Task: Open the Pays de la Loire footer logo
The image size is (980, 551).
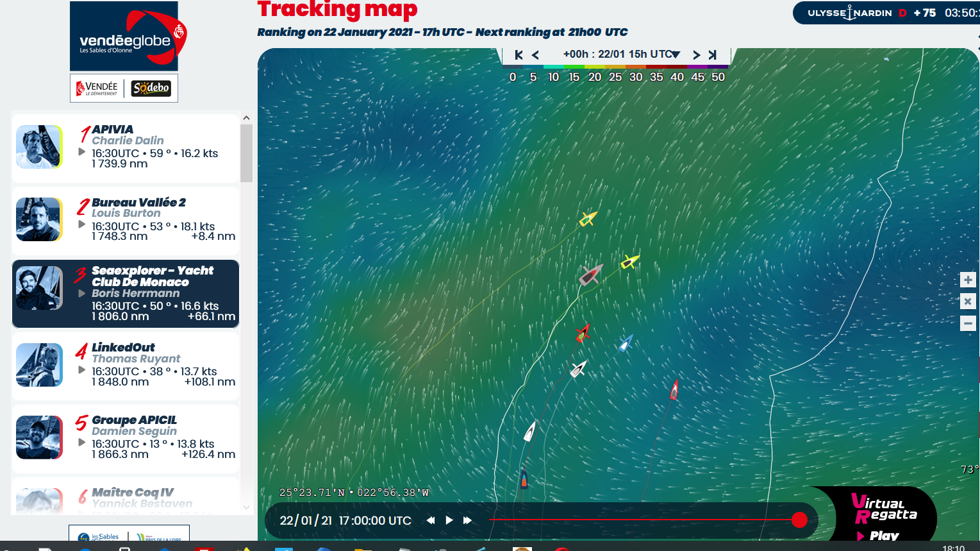Action: [159, 537]
